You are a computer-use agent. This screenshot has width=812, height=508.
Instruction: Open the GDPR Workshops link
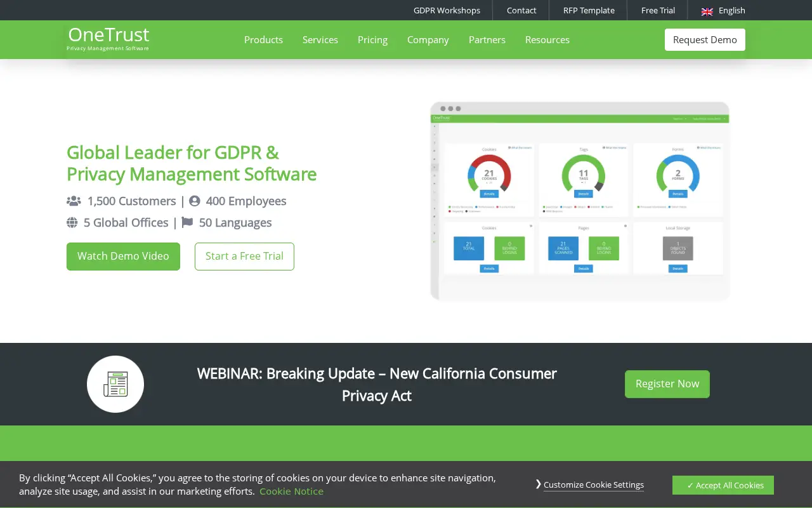(447, 10)
